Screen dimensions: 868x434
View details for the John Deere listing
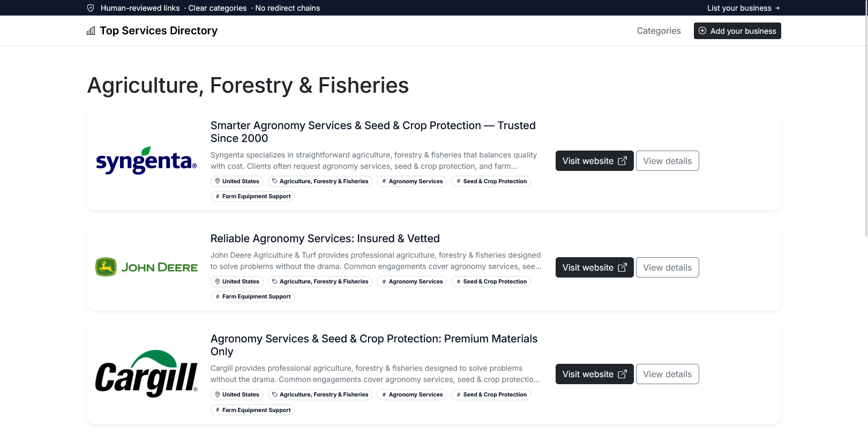pyautogui.click(x=667, y=267)
